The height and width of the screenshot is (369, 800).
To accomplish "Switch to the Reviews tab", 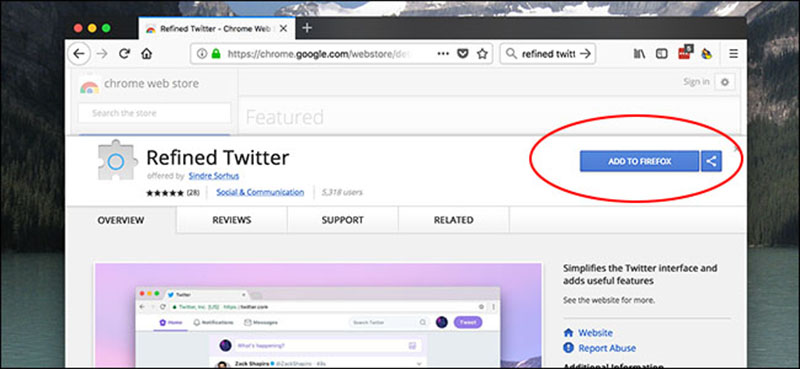I will [x=232, y=220].
